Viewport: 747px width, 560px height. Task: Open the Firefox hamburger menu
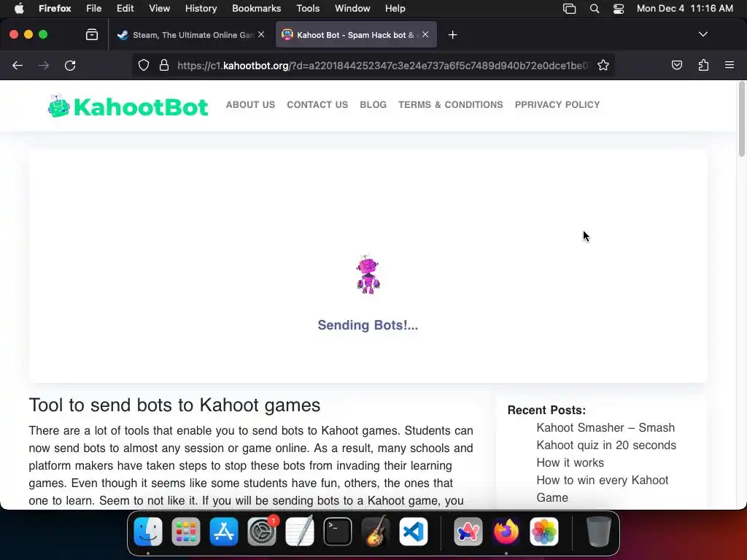click(729, 65)
